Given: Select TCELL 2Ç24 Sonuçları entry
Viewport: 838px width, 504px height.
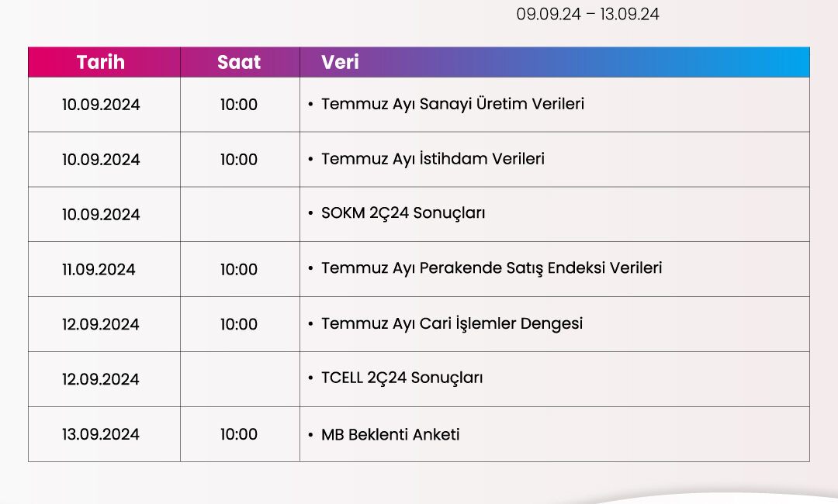Looking at the screenshot, I should [x=402, y=378].
